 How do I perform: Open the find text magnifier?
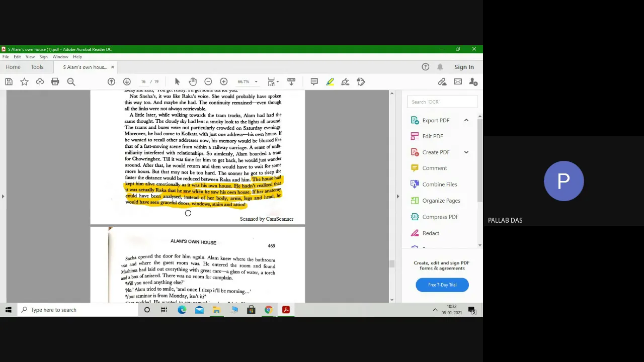click(x=71, y=81)
